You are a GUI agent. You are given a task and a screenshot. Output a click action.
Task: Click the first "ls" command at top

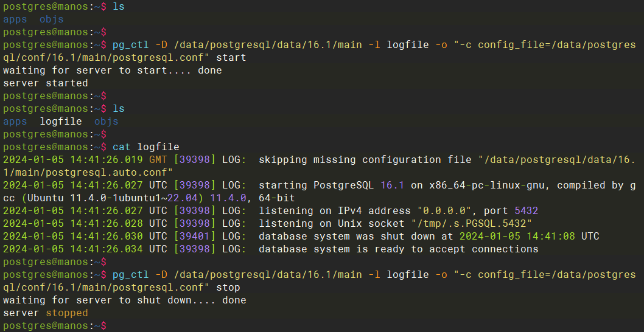coord(119,6)
